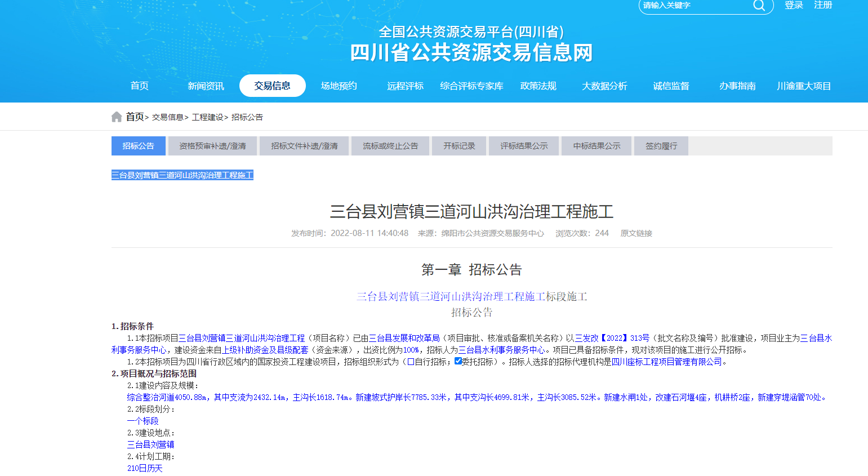Open 综合评标专家库 navigation item
The width and height of the screenshot is (868, 476).
click(472, 86)
